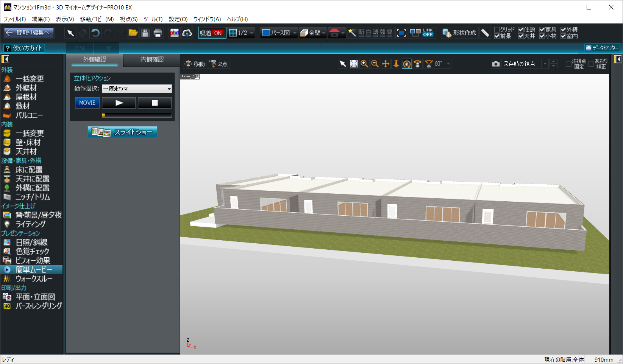
Task: Uncheck the 家具 checkbox
Action: point(542,30)
